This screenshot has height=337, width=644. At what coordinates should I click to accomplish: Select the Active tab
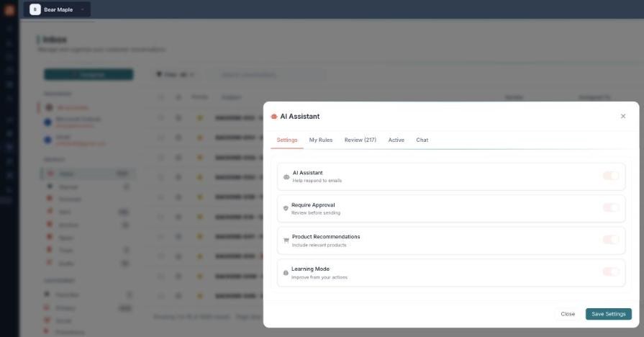tap(396, 140)
